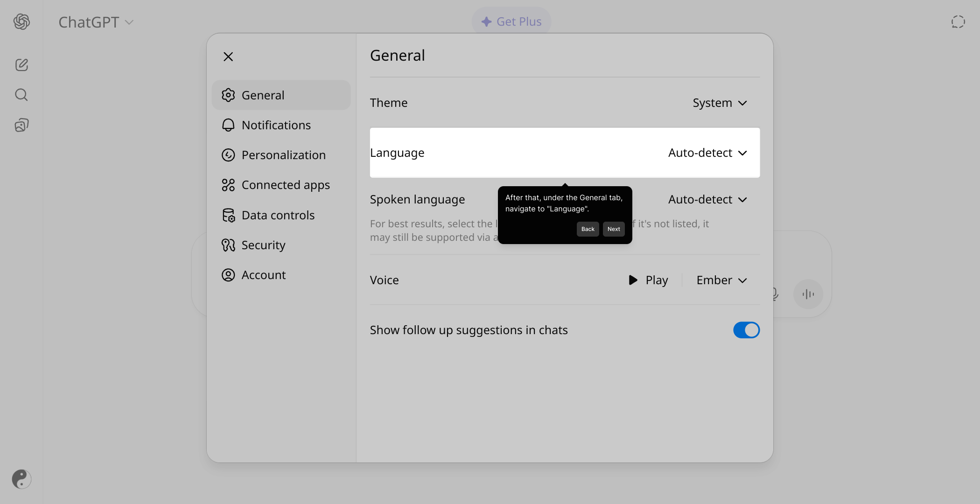The image size is (980, 504).
Task: Open the search chats magnifier icon
Action: point(21,95)
